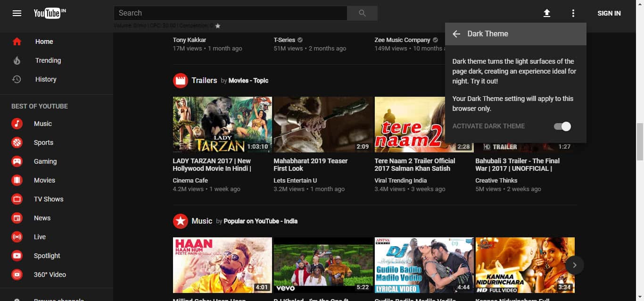Open the Creative Thinks channel link
This screenshot has width=644, height=301.
coord(496,180)
